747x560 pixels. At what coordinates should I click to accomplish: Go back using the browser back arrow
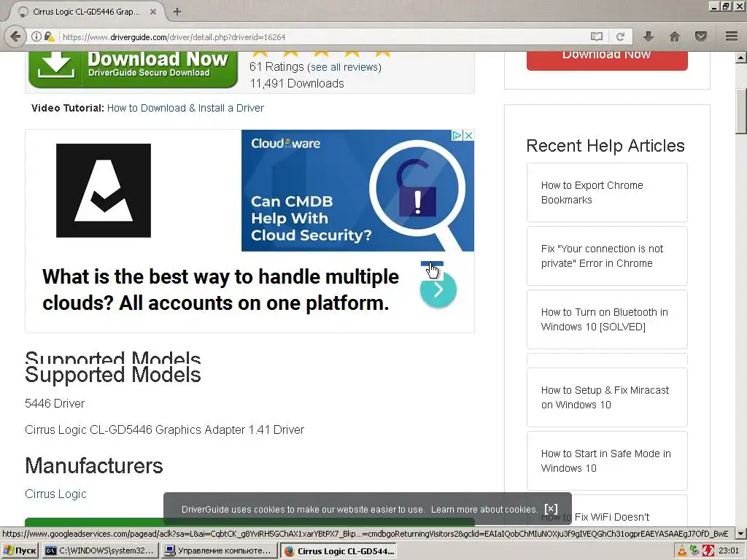point(15,36)
